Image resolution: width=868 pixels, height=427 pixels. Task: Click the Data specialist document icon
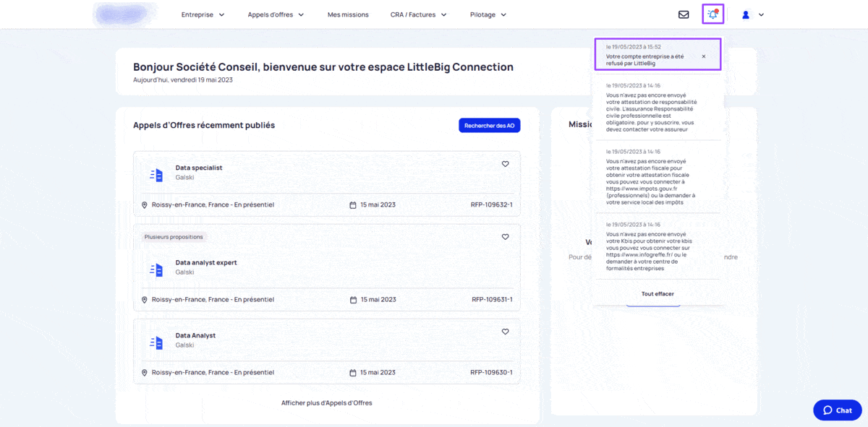pyautogui.click(x=156, y=175)
